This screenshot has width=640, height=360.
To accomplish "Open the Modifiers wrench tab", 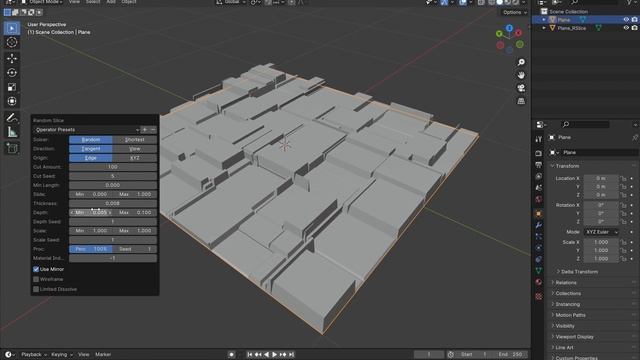I will [538, 225].
